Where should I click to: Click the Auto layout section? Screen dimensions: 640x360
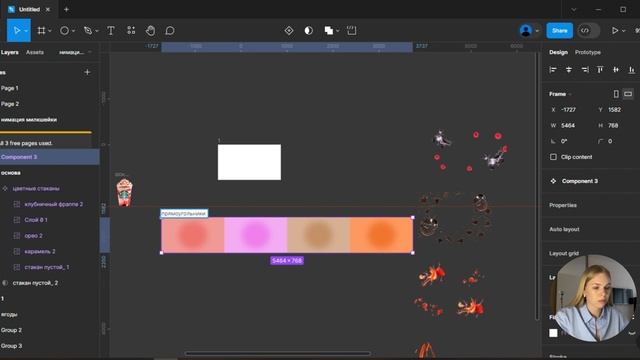pos(564,229)
